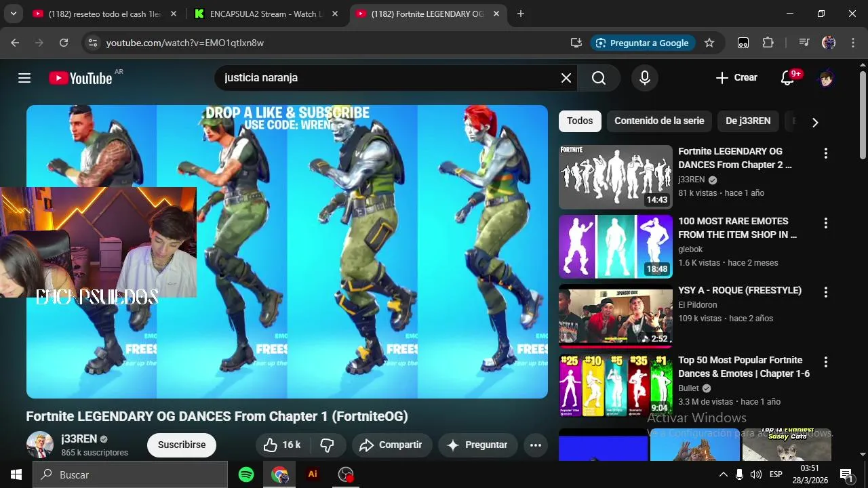The height and width of the screenshot is (488, 868).
Task: Open the tab search dropdown in Chrome
Action: (x=14, y=14)
